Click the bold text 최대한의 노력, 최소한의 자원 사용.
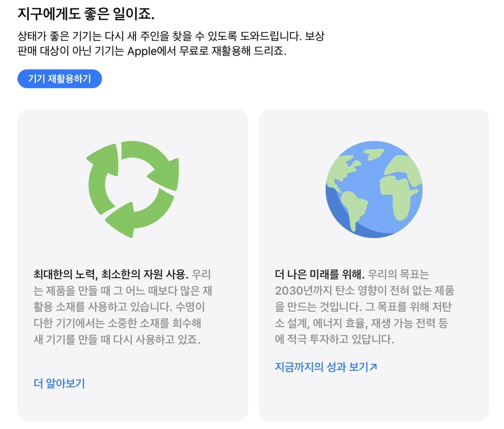Screen dimensions: 504x429 tap(111, 274)
